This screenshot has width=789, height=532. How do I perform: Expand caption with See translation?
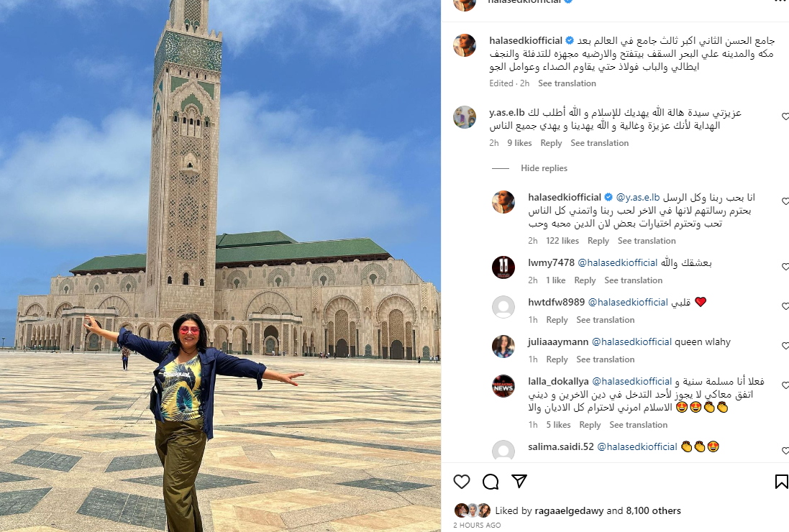coord(567,83)
